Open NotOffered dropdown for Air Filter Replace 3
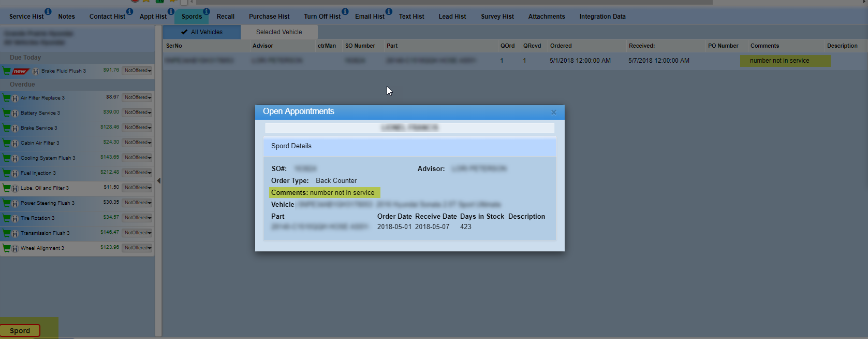This screenshot has height=339, width=868. click(137, 97)
